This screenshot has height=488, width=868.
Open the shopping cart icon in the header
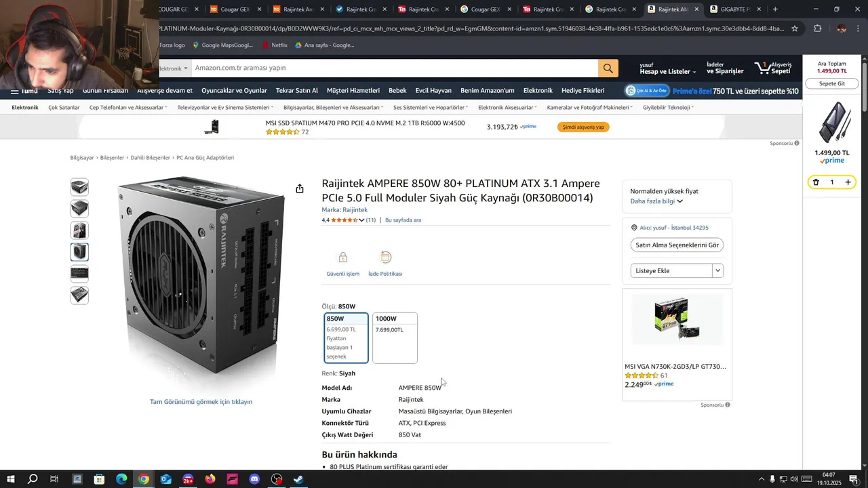[x=773, y=68]
